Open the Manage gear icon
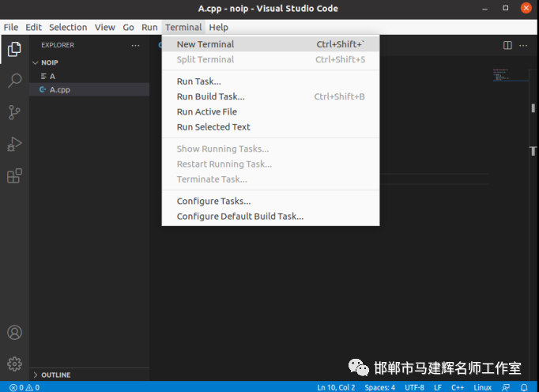This screenshot has height=392, width=539. 14,364
